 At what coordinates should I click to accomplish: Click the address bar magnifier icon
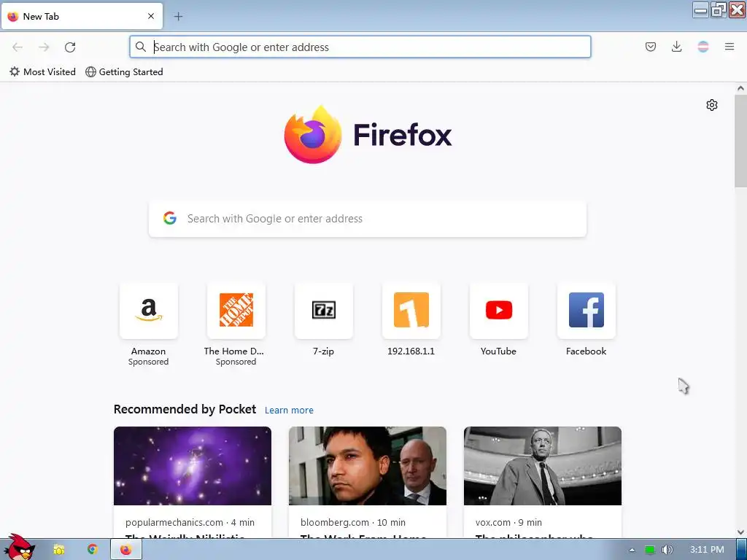click(x=141, y=47)
